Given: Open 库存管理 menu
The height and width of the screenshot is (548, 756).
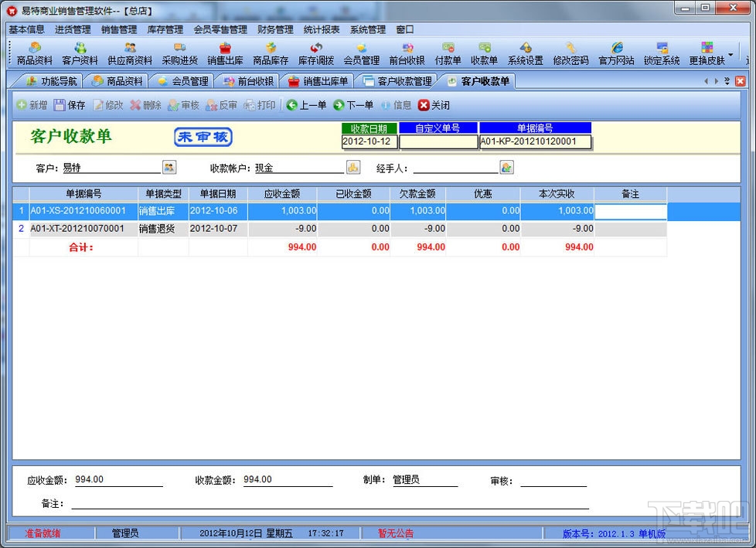Looking at the screenshot, I should point(165,29).
